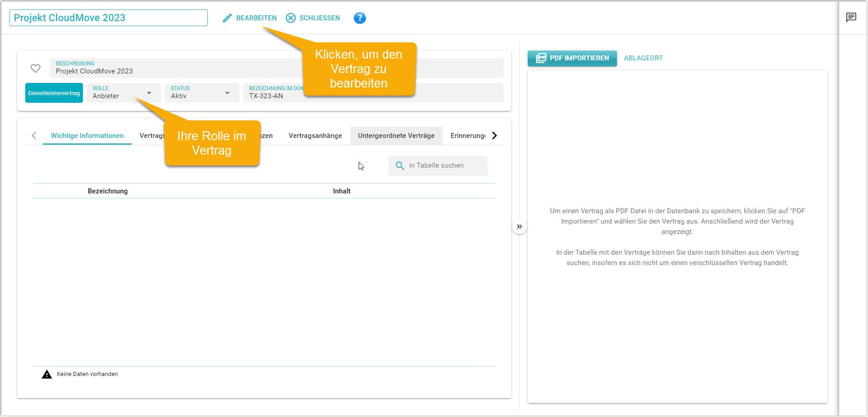Mark contract as favorite with heart icon
This screenshot has width=868, height=417.
(36, 68)
